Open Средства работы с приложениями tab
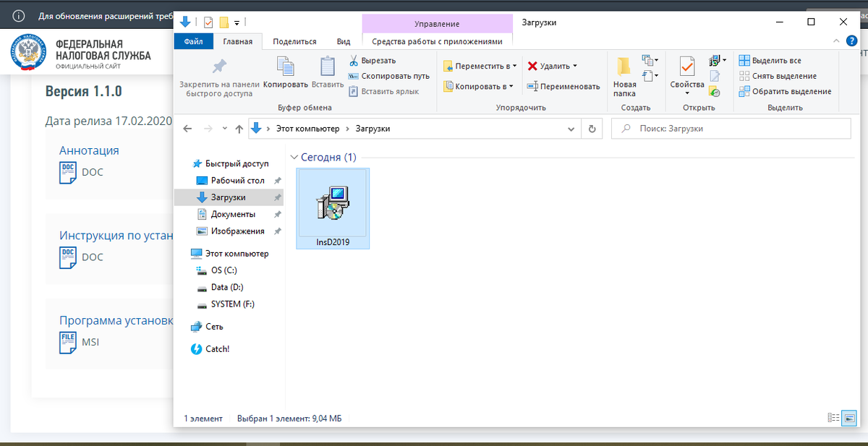Viewport: 868px width, 446px height. pyautogui.click(x=437, y=41)
